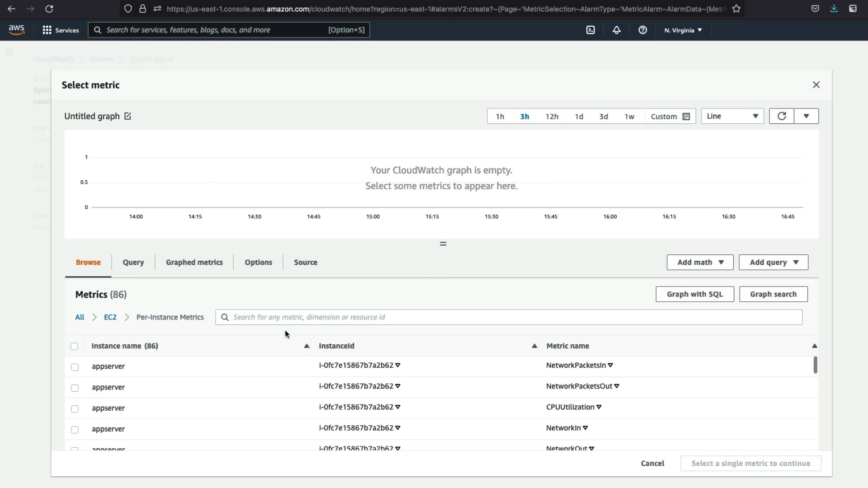
Task: Expand the Add math dropdown
Action: point(700,263)
